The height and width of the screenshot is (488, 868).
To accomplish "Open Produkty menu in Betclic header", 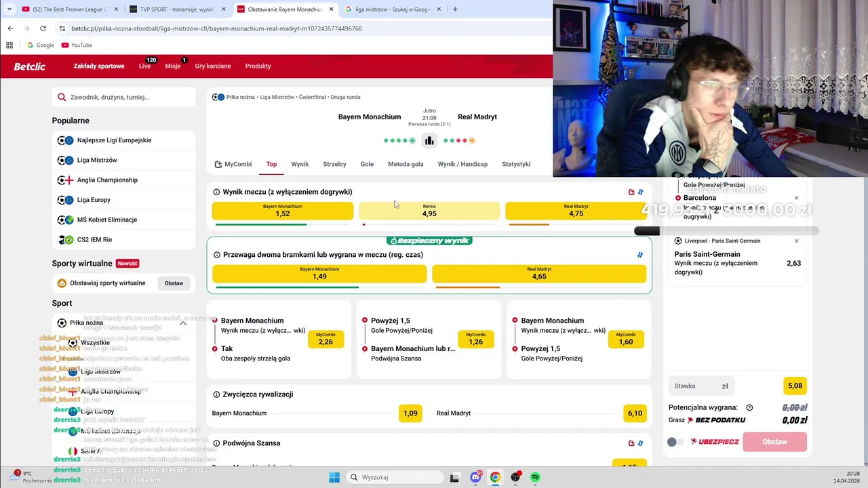I will point(258,66).
